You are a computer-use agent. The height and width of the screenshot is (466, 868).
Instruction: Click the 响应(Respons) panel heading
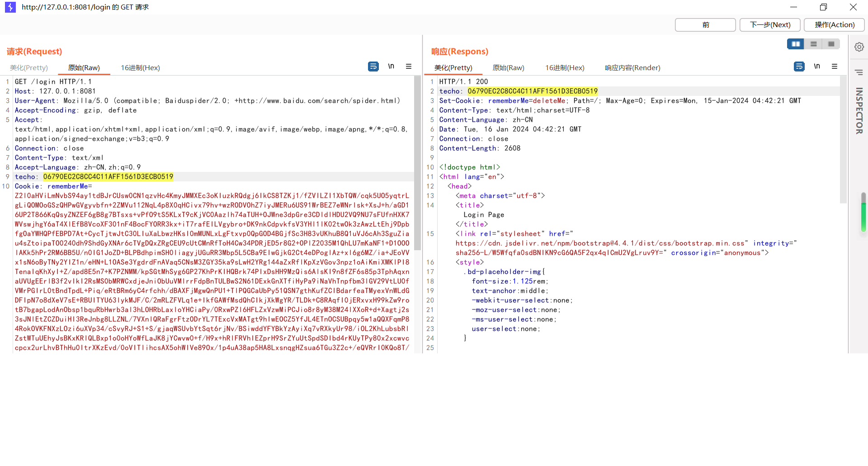(x=460, y=52)
